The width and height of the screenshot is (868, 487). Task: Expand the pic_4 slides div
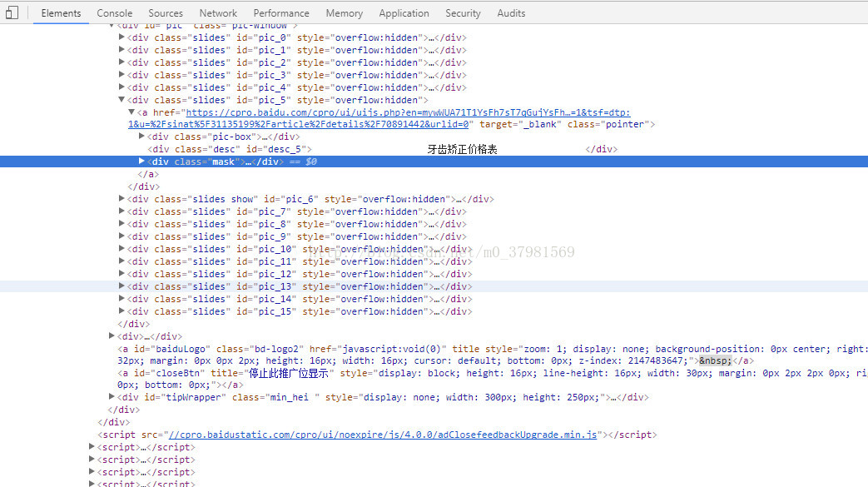tap(122, 87)
